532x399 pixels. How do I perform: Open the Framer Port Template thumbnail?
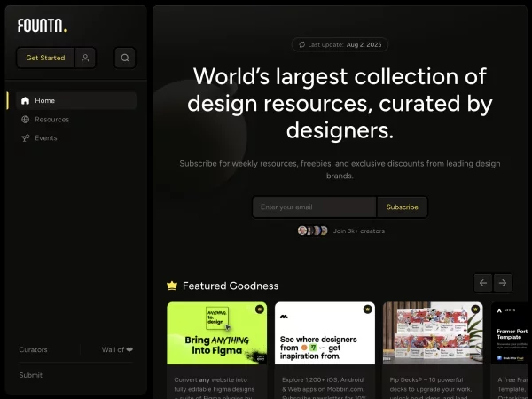[x=510, y=333]
